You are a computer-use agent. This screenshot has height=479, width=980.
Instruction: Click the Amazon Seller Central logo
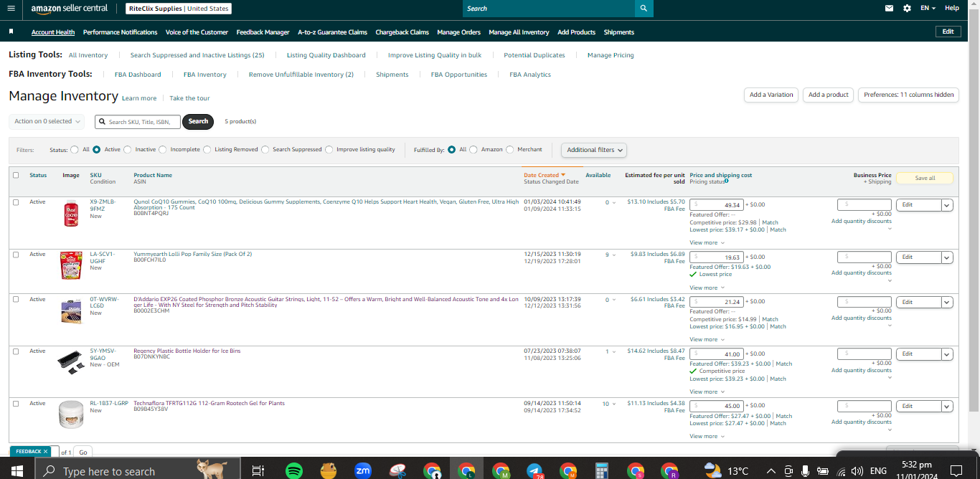69,9
